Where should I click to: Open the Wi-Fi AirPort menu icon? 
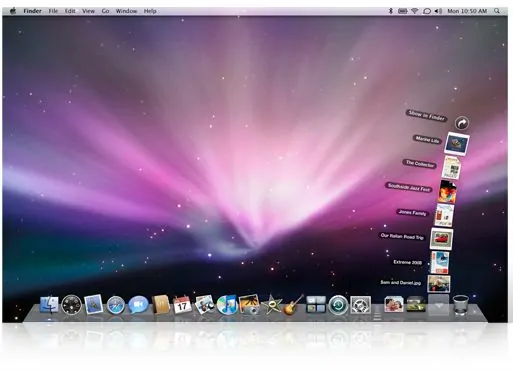click(415, 11)
